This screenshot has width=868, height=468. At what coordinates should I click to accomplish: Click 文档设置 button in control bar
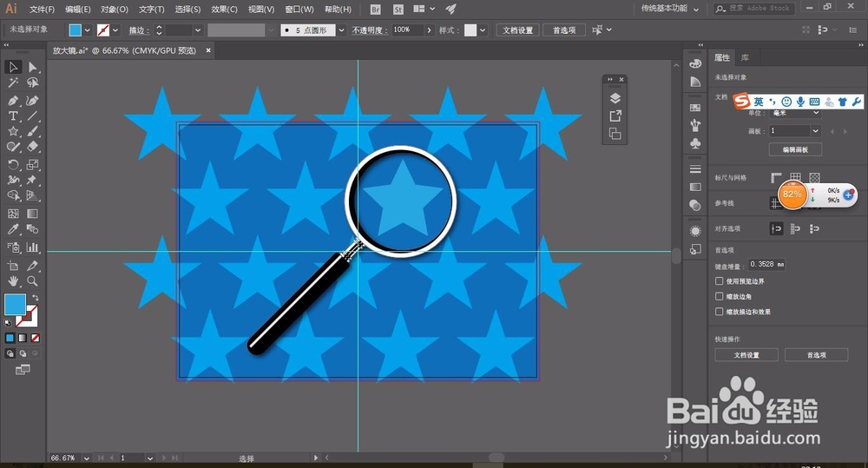517,30
